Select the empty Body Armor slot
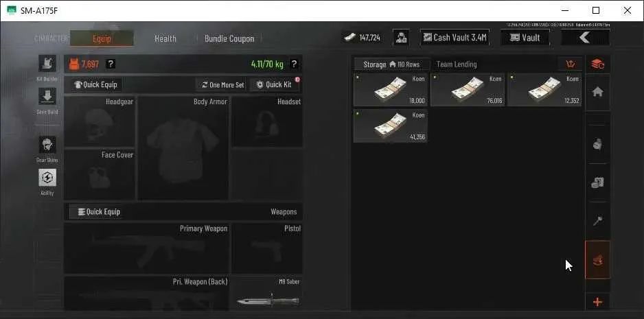The width and height of the screenshot is (644, 319). [183, 148]
